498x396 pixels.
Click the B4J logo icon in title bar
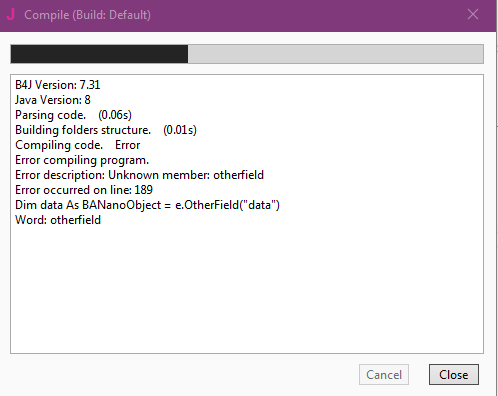click(11, 14)
